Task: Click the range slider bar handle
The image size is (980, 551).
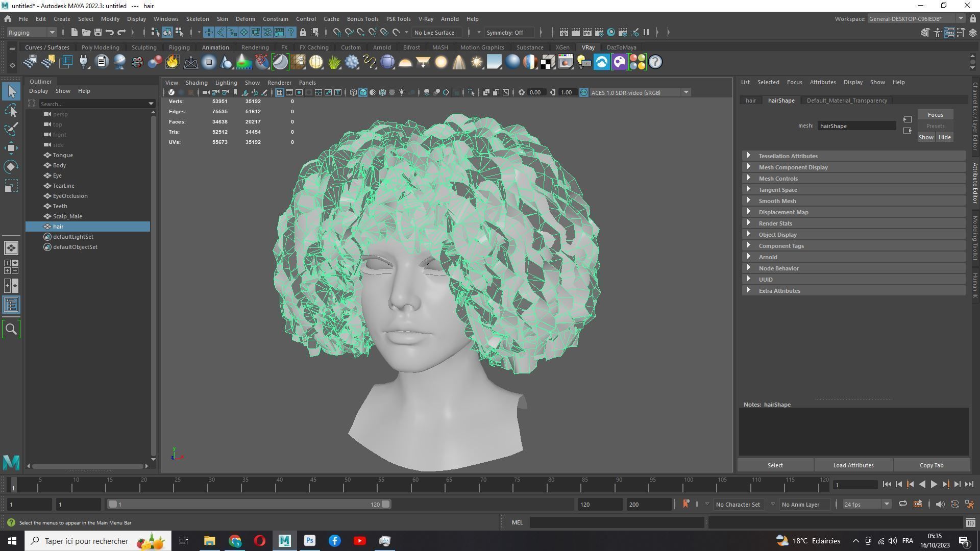Action: [249, 504]
